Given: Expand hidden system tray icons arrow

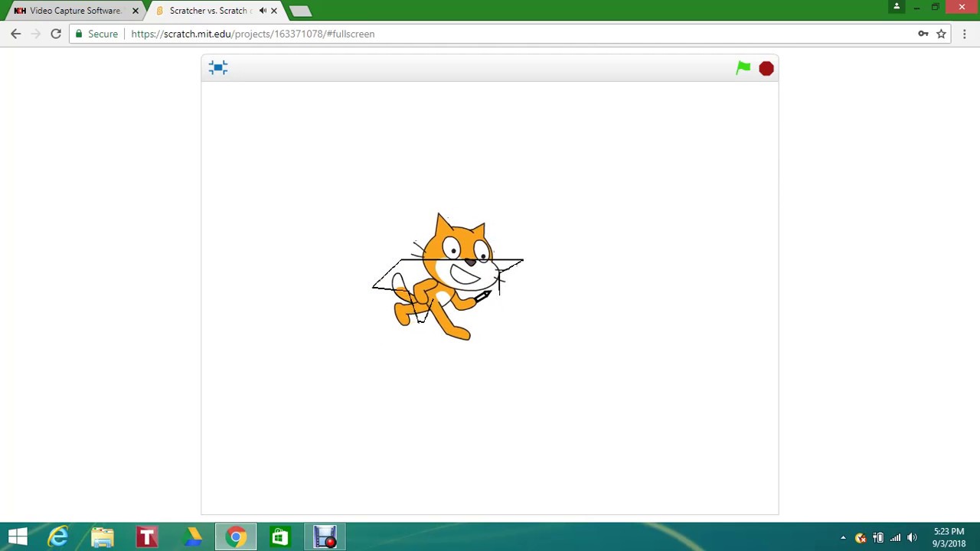Looking at the screenshot, I should coord(843,538).
